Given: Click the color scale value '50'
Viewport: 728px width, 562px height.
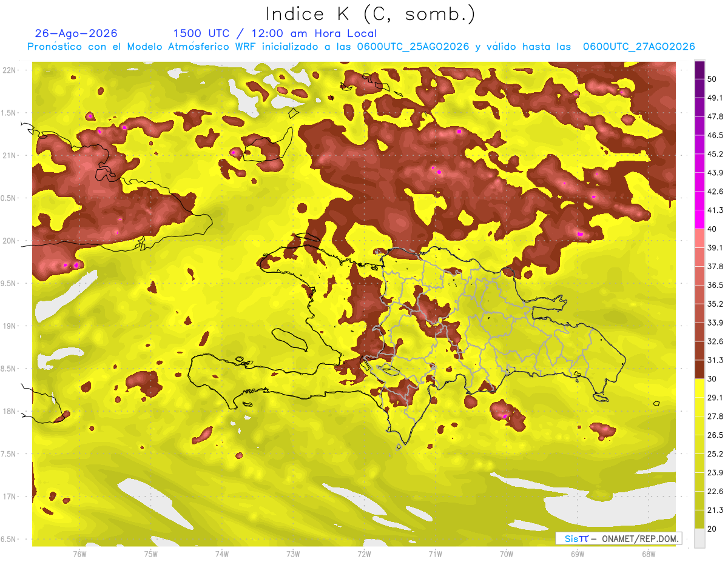Looking at the screenshot, I should pyautogui.click(x=712, y=79).
